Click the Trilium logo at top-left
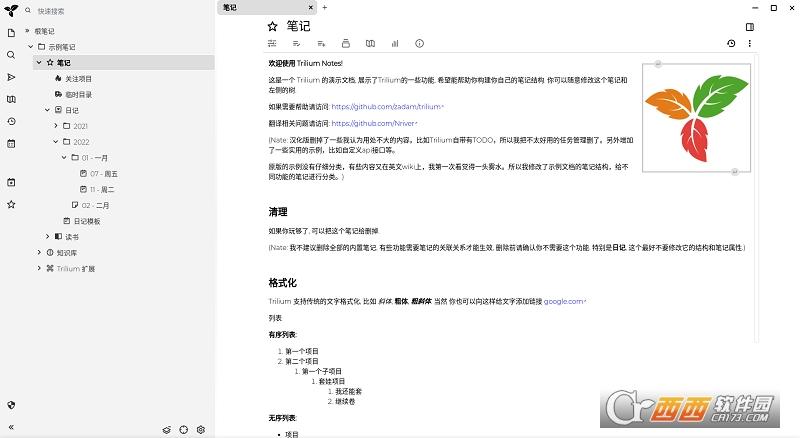800x438 pixels. pyautogui.click(x=11, y=10)
